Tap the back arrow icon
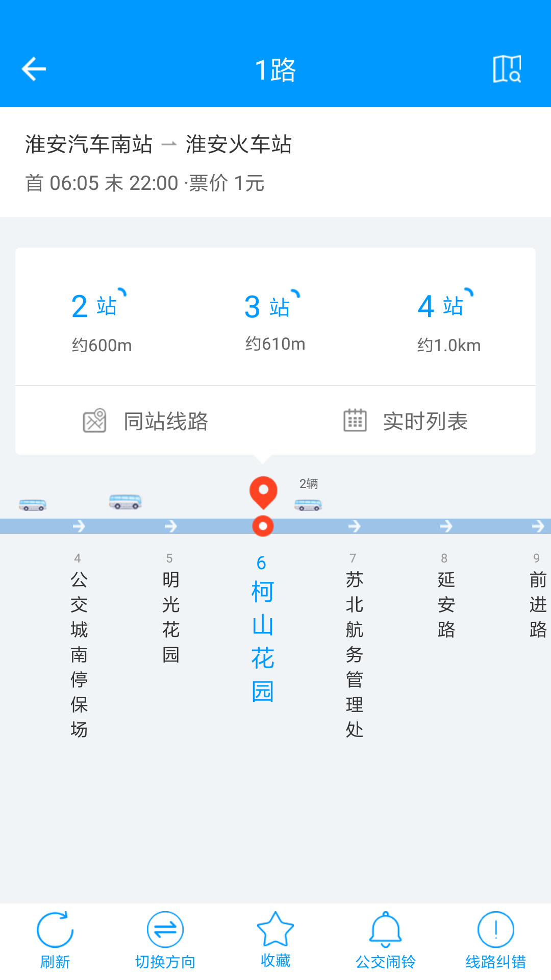Viewport: 551px width, 980px height. click(x=34, y=69)
